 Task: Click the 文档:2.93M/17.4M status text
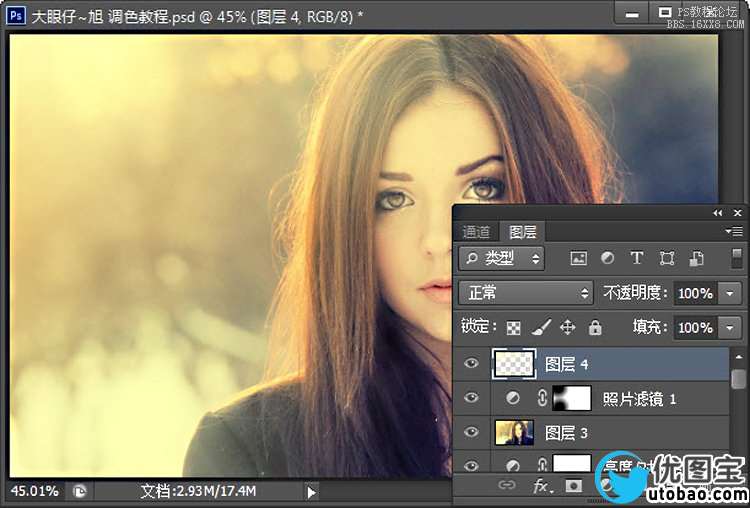(x=199, y=491)
